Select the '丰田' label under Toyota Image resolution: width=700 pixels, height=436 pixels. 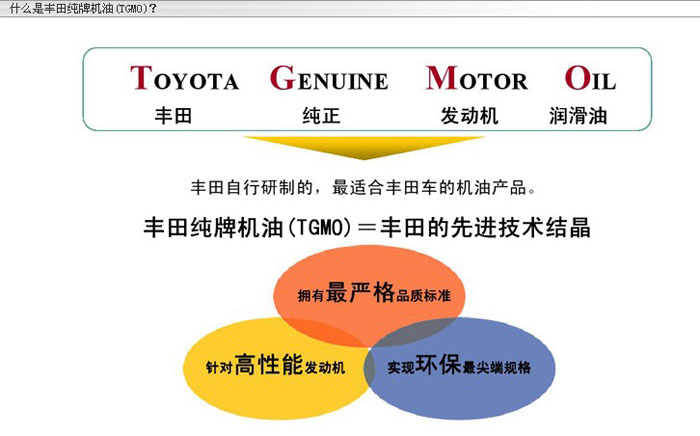pyautogui.click(x=173, y=116)
